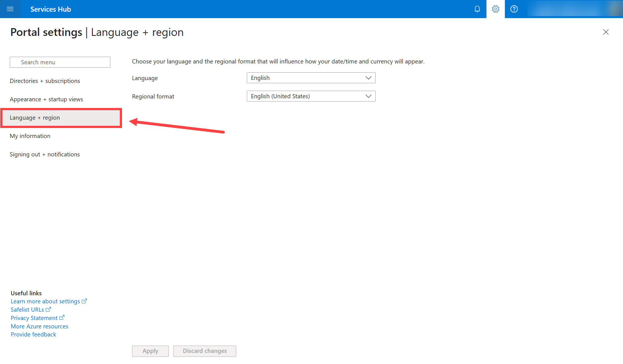
Task: Open Directories + subscriptions settings
Action: click(45, 81)
